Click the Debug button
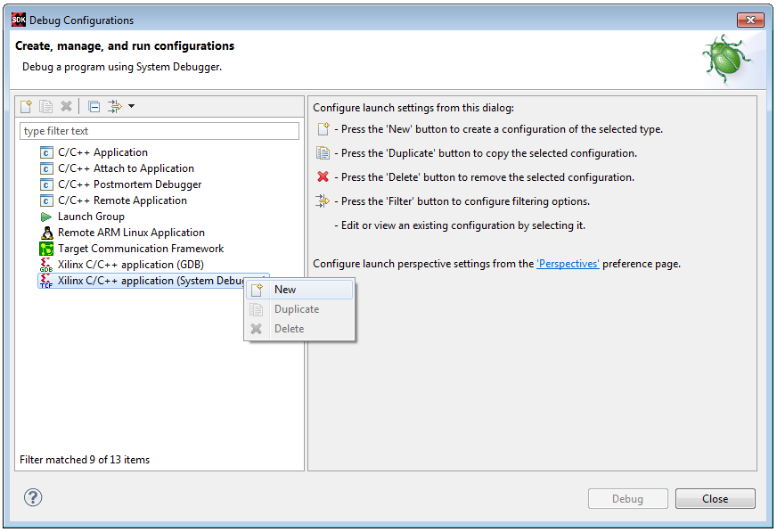Image resolution: width=777 pixels, height=532 pixels. tap(628, 499)
